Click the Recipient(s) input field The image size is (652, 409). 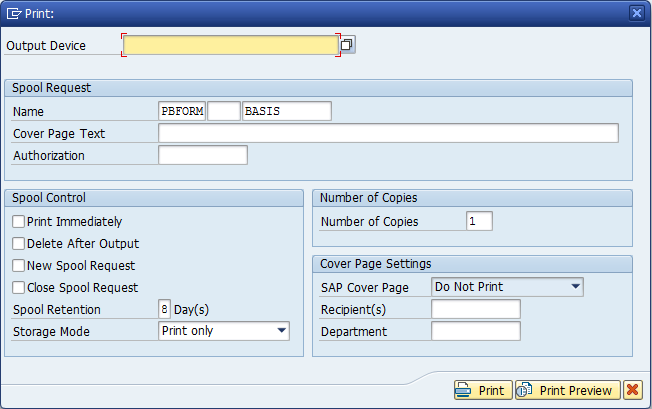[x=476, y=309]
